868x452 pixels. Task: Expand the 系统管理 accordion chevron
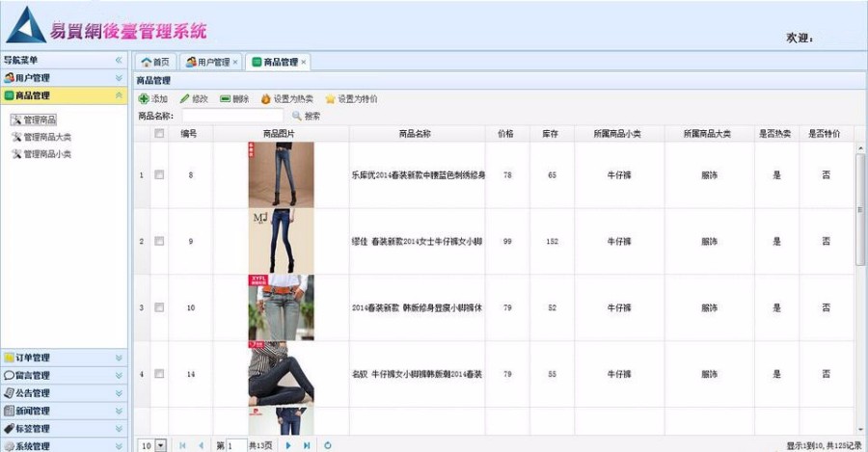pos(119,446)
